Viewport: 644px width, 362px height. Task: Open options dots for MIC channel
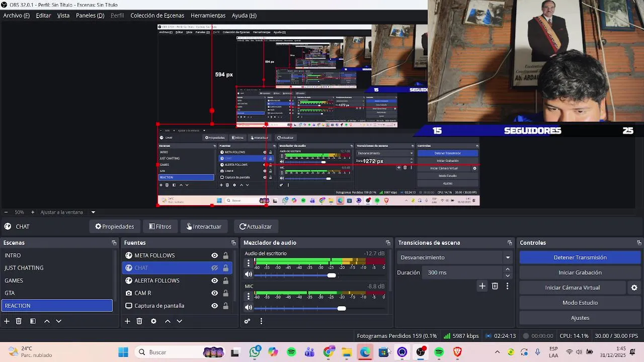248,296
